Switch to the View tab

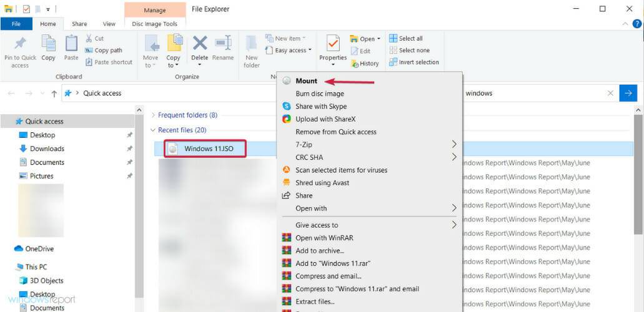click(109, 24)
